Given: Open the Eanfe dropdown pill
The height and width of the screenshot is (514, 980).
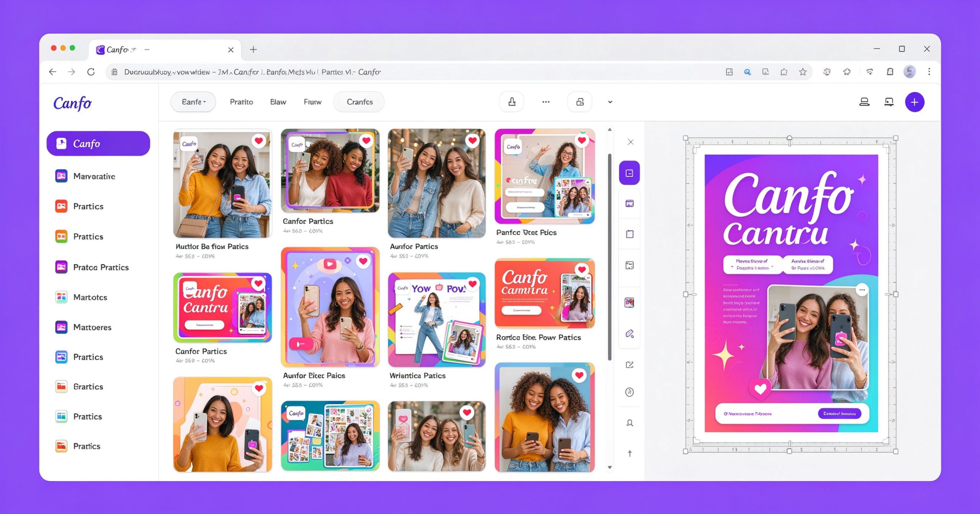Looking at the screenshot, I should tap(193, 102).
